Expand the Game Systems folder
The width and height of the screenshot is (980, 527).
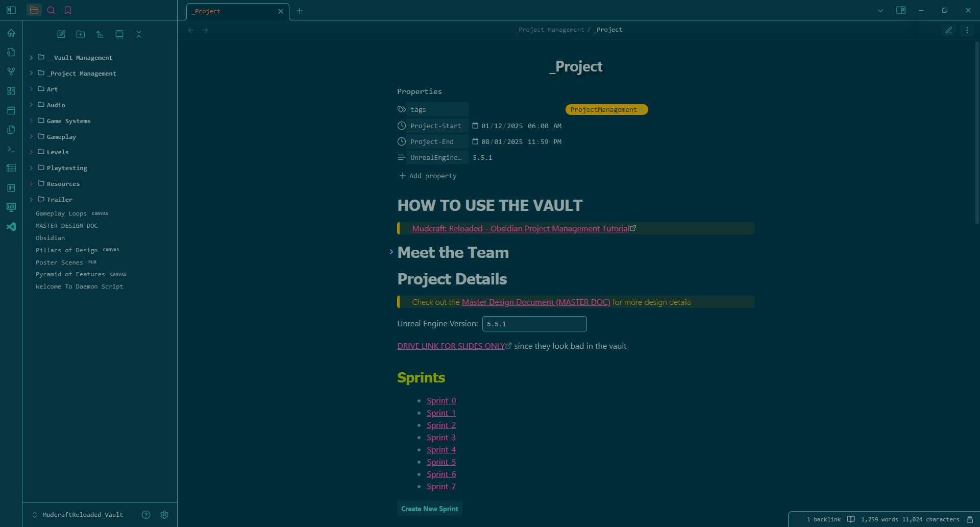tap(68, 121)
